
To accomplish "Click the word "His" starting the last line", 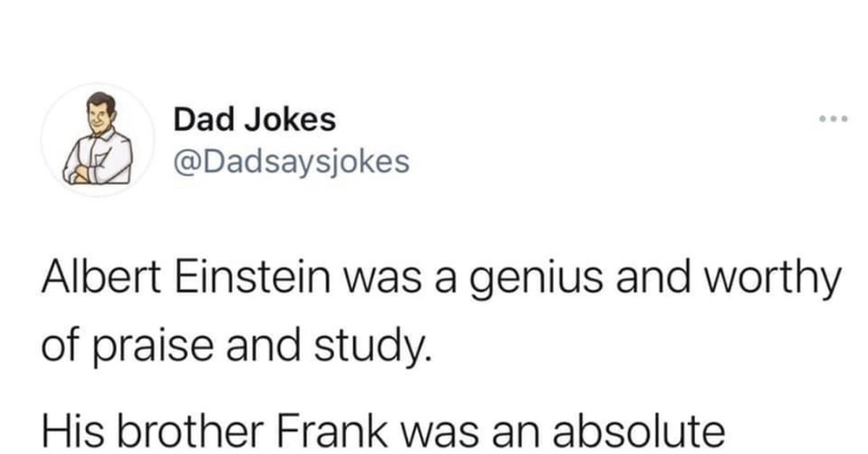I will [66, 432].
